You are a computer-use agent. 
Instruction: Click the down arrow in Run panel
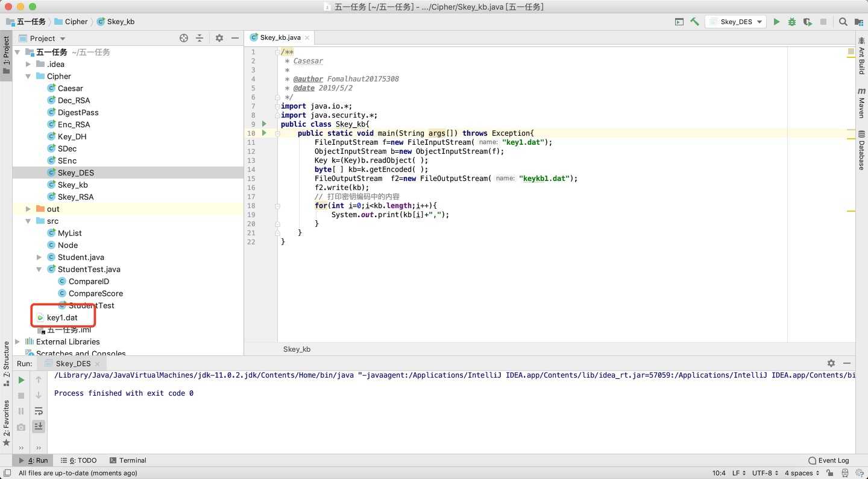click(x=39, y=396)
